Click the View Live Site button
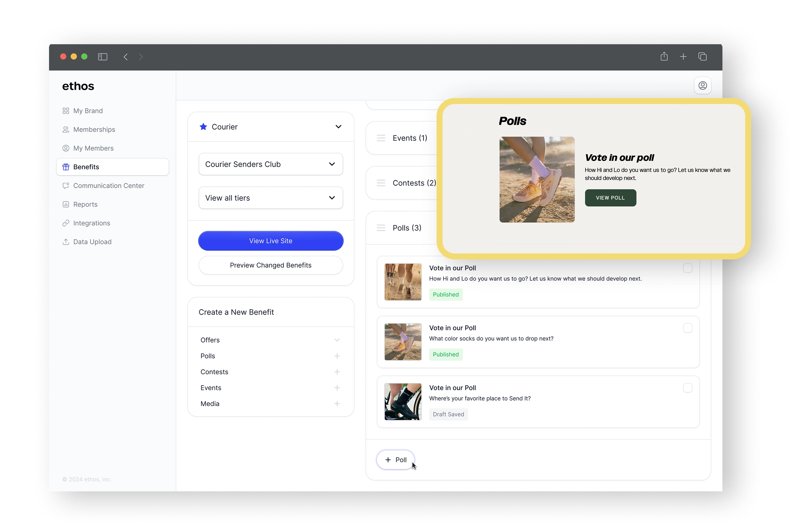This screenshot has height=532, width=793. point(271,241)
